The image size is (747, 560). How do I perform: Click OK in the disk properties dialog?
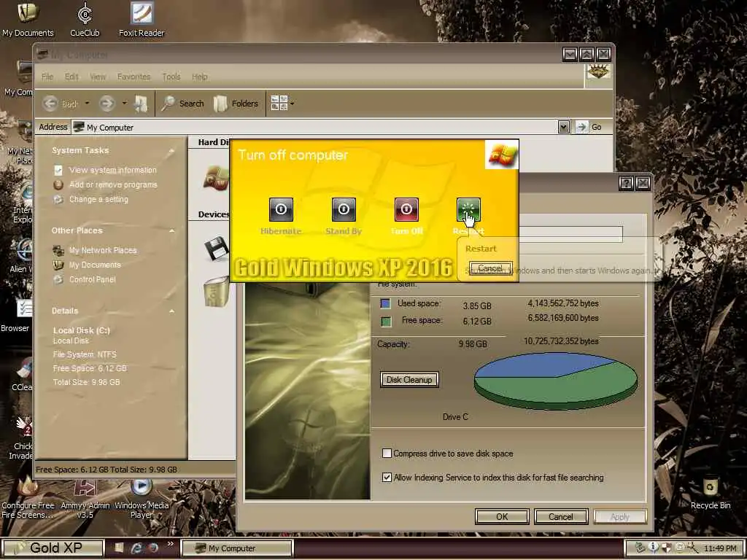[x=502, y=517]
